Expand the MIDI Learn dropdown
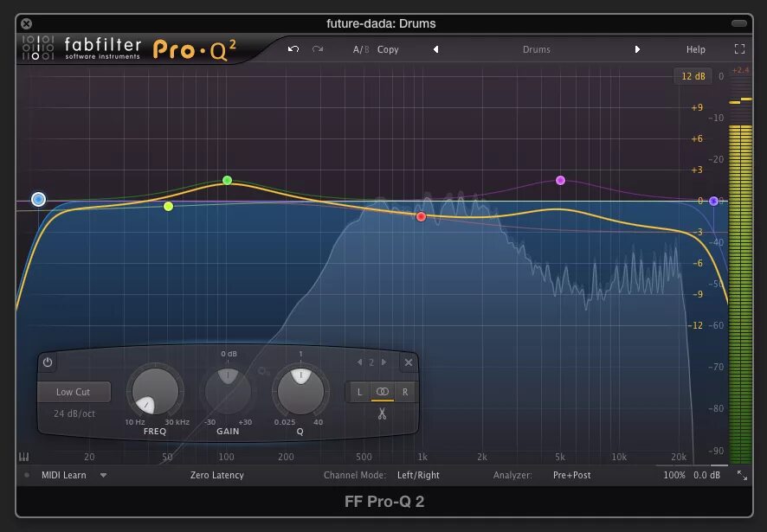The height and width of the screenshot is (532, 767). coord(103,475)
